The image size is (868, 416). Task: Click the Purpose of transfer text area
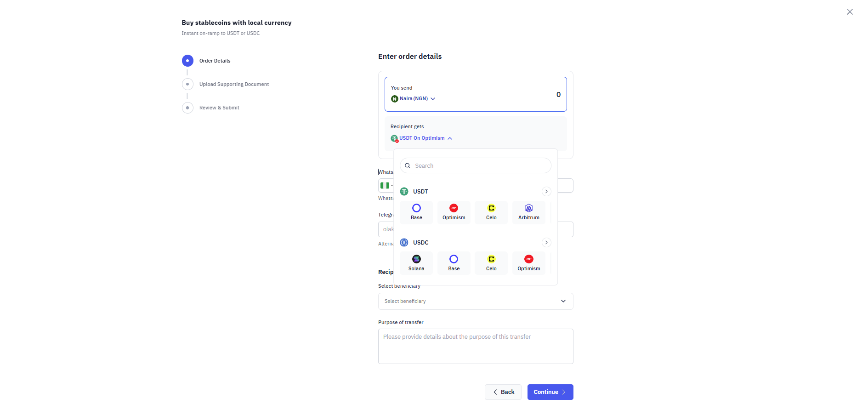(x=476, y=346)
